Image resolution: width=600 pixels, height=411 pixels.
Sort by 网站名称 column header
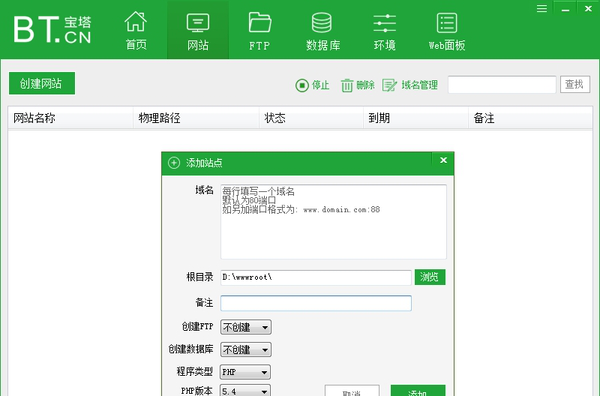pyautogui.click(x=70, y=118)
